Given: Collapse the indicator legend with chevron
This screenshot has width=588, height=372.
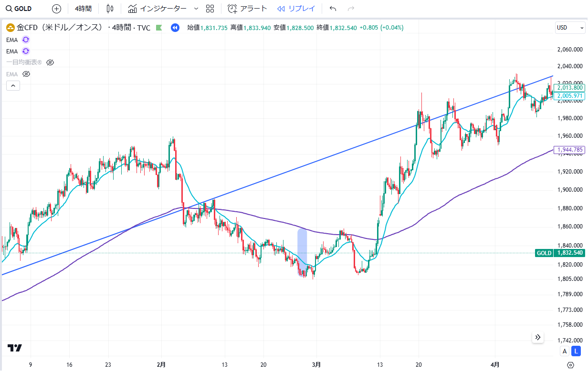Looking at the screenshot, I should [x=13, y=86].
